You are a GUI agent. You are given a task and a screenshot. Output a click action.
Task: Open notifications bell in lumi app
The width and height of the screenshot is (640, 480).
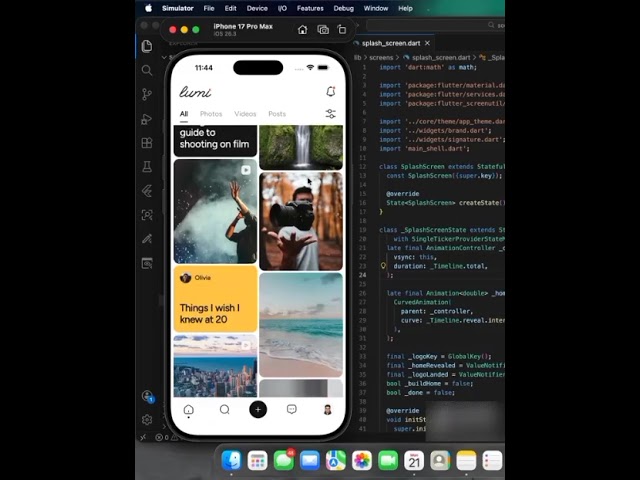(331, 91)
